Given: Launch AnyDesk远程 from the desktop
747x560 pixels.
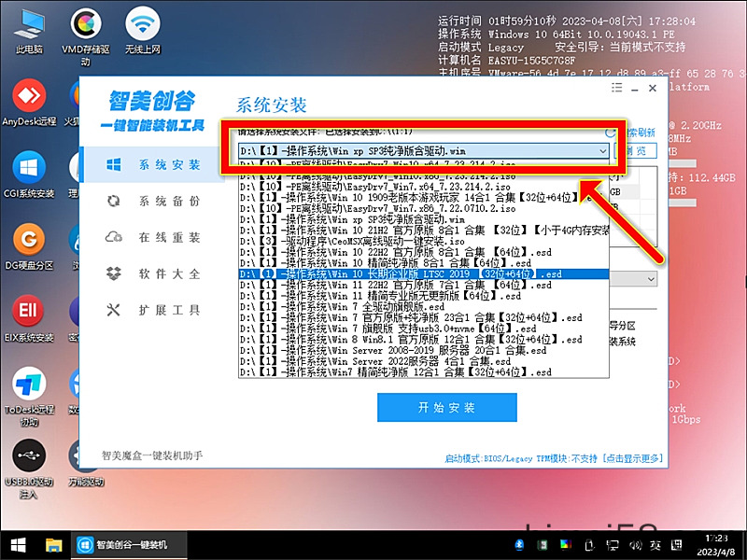Looking at the screenshot, I should (x=29, y=103).
